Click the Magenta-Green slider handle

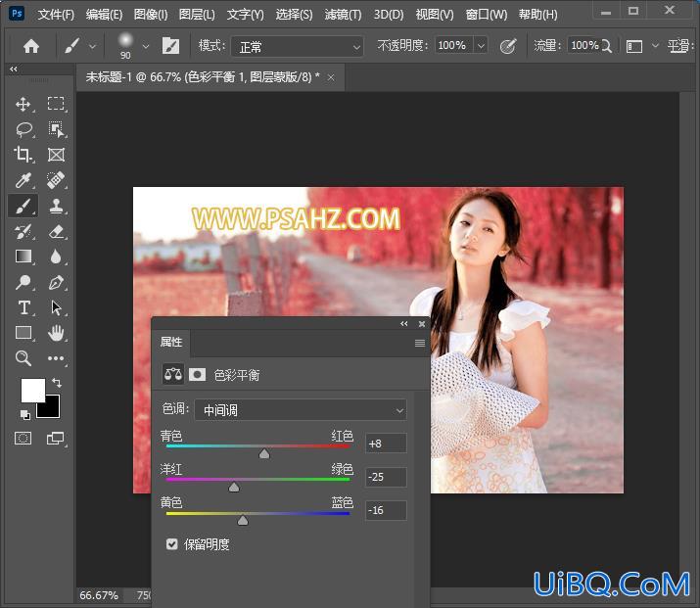pyautogui.click(x=233, y=487)
